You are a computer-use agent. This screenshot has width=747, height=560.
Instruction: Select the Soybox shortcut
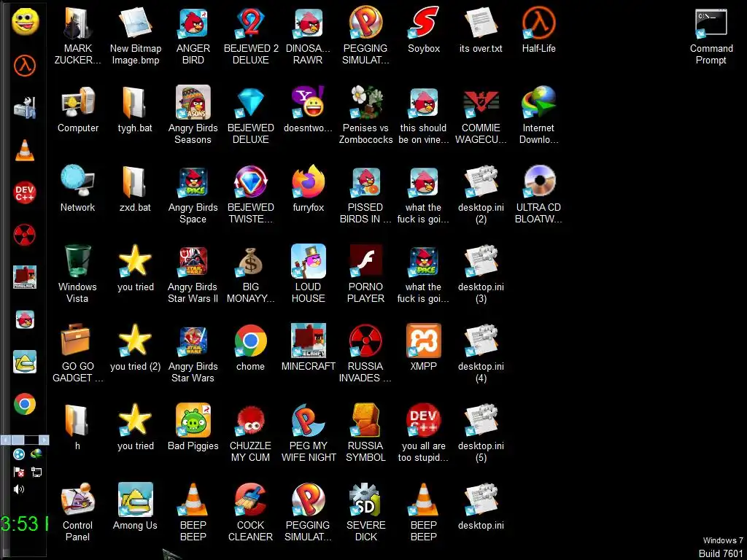[x=424, y=30]
